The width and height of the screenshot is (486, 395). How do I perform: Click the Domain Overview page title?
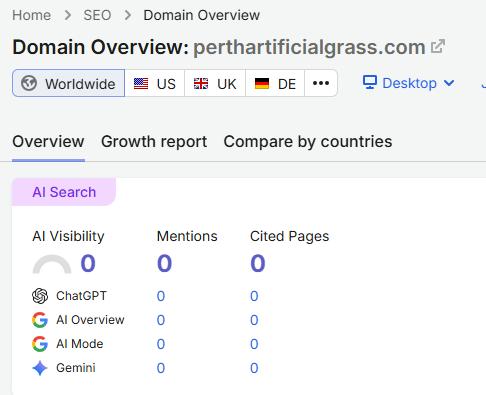[101, 47]
